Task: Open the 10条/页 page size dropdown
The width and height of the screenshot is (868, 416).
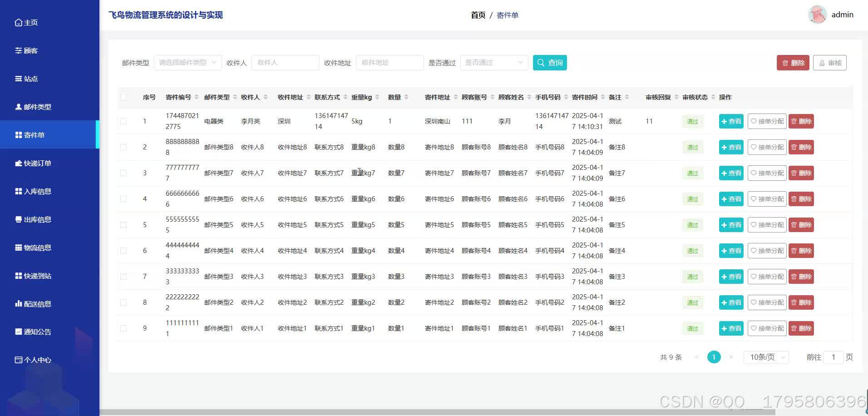Action: [x=766, y=357]
